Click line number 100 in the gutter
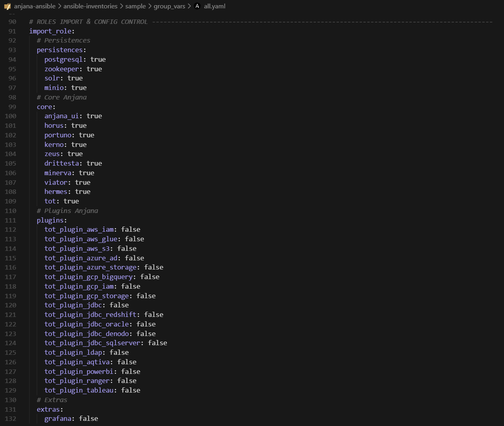 point(10,116)
